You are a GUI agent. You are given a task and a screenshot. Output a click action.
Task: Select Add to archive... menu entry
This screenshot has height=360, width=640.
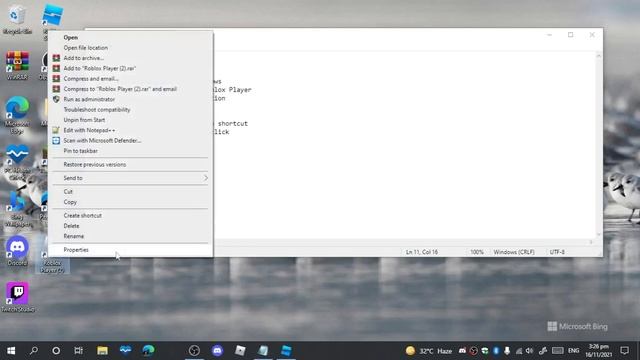(131, 58)
